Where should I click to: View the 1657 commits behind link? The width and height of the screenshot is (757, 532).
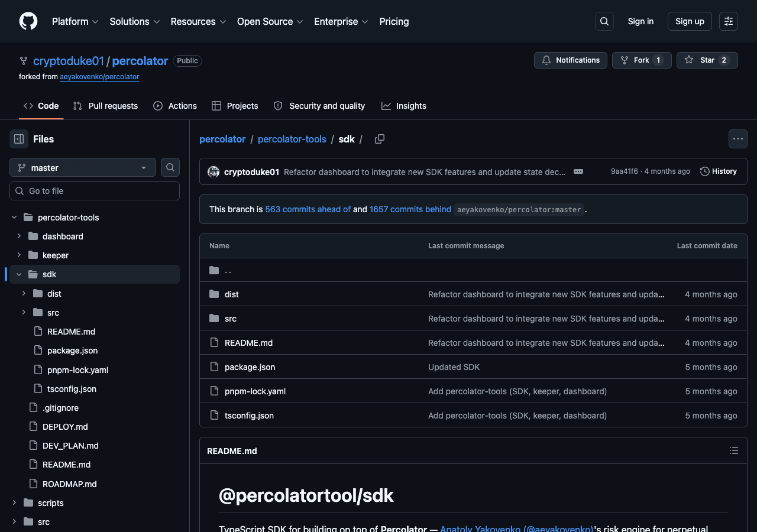point(410,209)
